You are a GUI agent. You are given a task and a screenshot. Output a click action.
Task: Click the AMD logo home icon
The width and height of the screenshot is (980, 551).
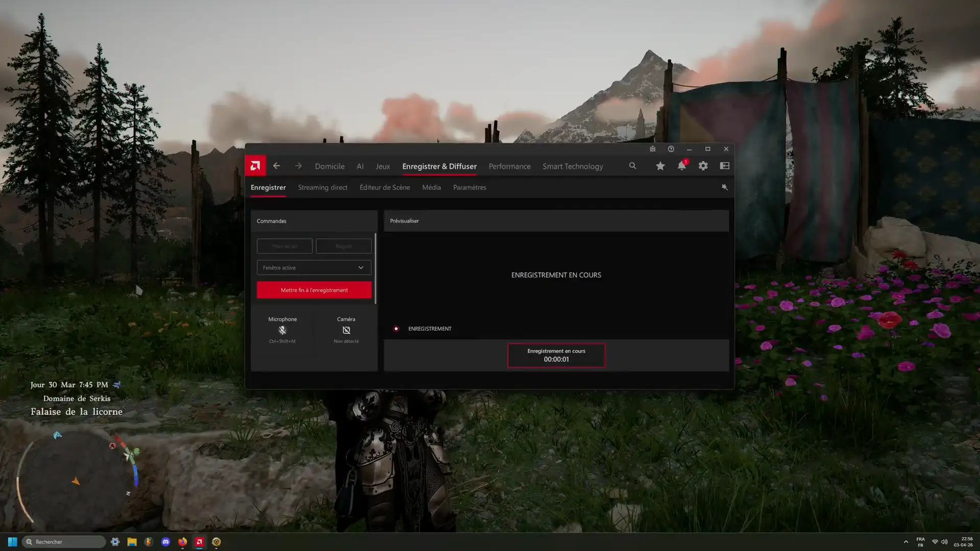click(x=255, y=166)
